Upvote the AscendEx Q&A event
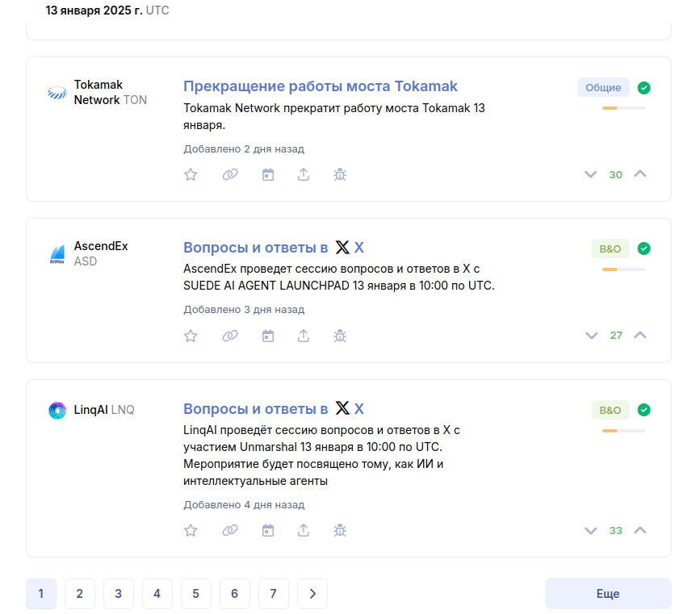 pos(640,335)
